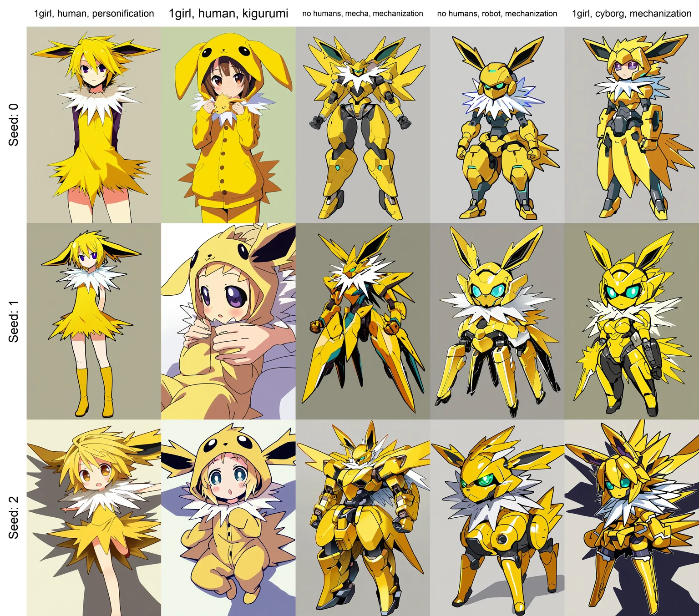Open the Seed 1 personification image
The height and width of the screenshot is (616, 699).
pyautogui.click(x=94, y=321)
